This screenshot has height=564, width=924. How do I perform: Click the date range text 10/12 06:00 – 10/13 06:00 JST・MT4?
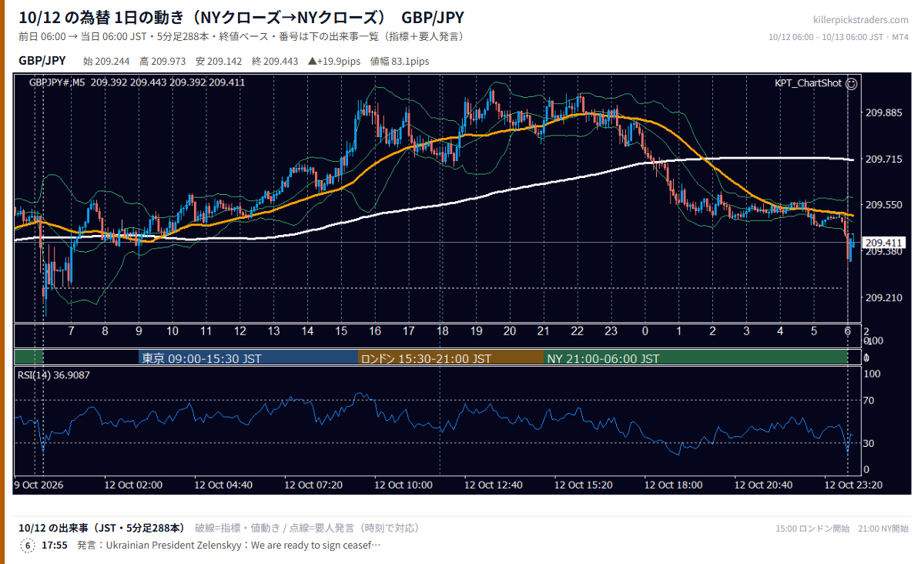839,37
